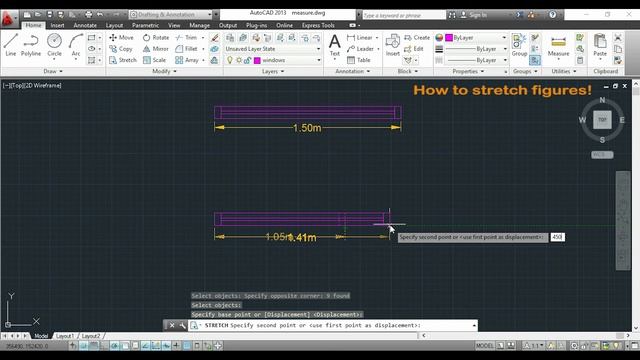Expand the Utilities panel

pyautogui.click(x=564, y=71)
